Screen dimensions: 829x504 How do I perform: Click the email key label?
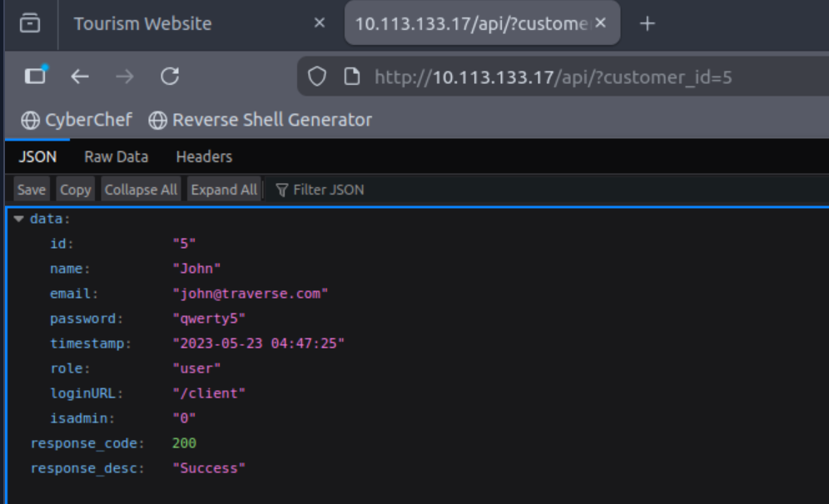[70, 294]
